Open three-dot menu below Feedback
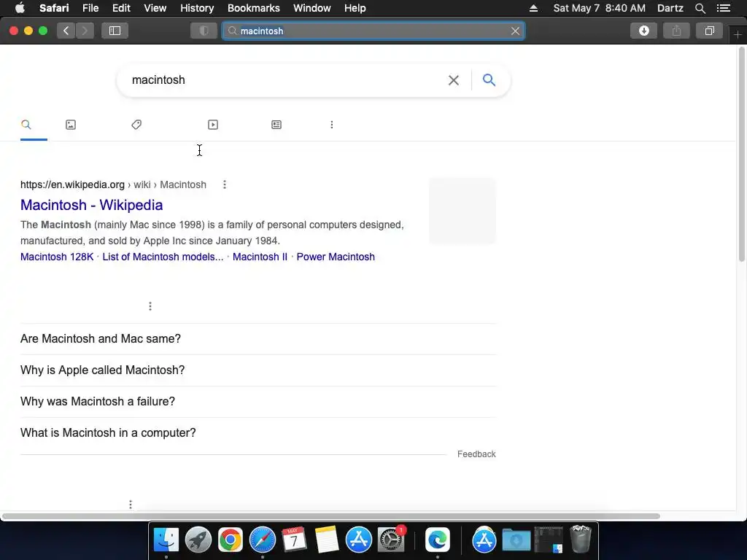 point(131,505)
